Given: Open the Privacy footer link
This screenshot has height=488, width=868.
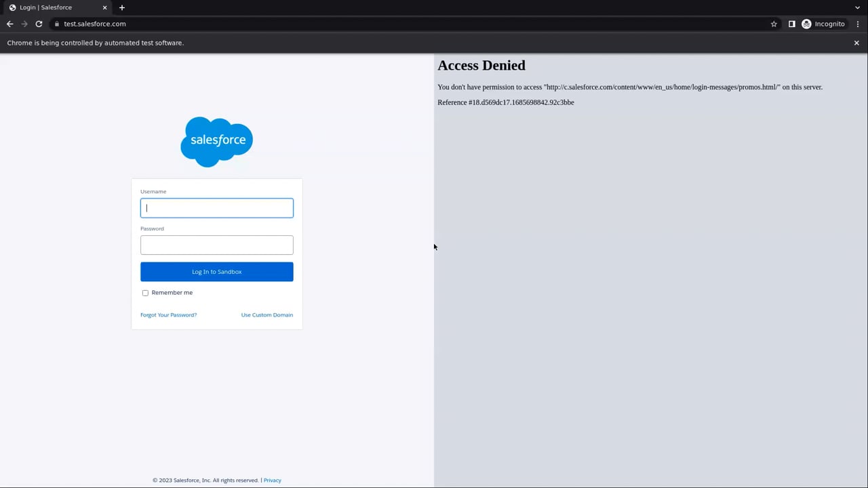Looking at the screenshot, I should tap(272, 481).
